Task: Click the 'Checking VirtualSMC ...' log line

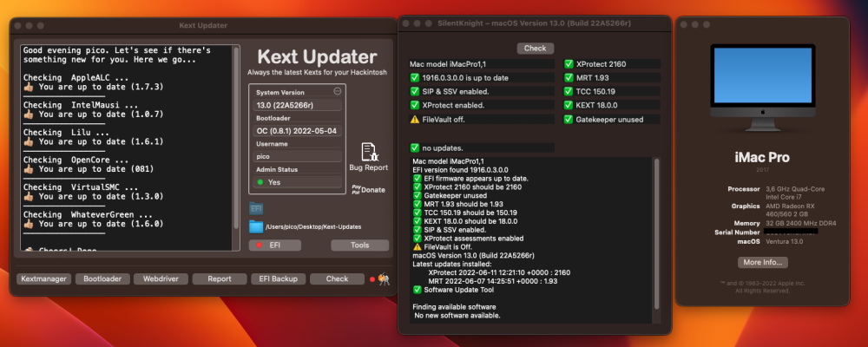Action: (x=81, y=187)
